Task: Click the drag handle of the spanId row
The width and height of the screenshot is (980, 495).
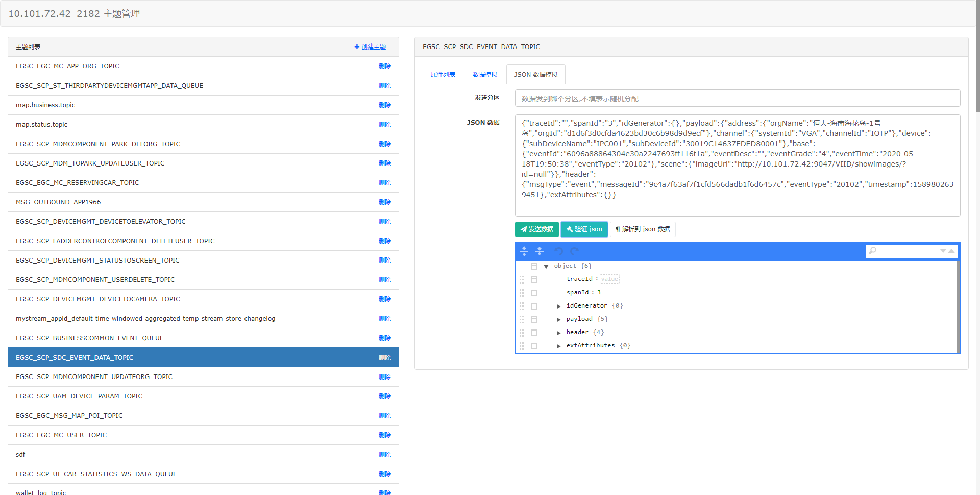Action: pyautogui.click(x=522, y=293)
